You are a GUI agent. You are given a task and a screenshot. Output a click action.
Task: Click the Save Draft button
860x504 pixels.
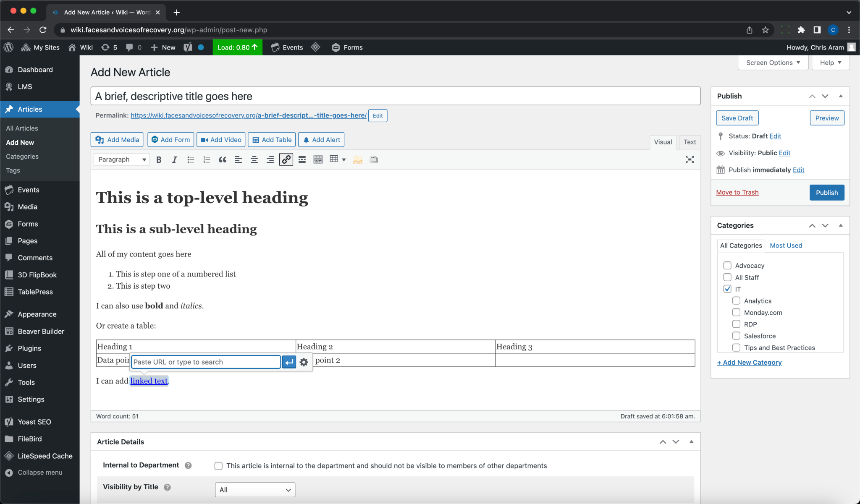click(x=737, y=118)
